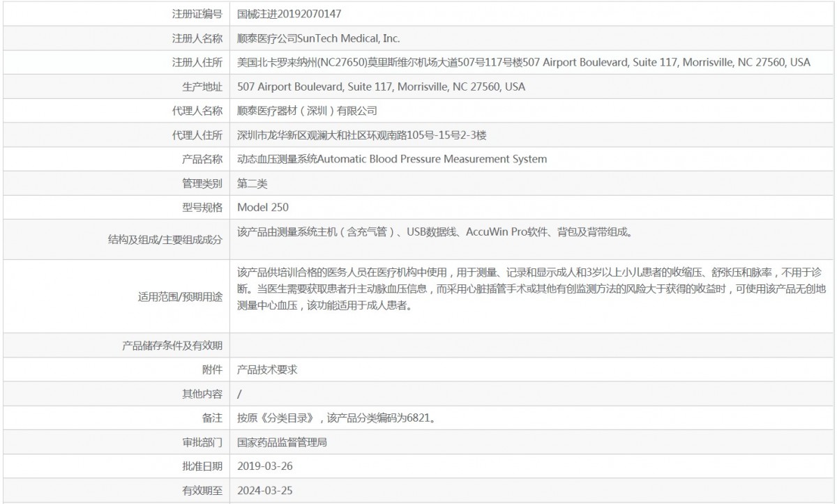Viewport: 837px width, 504px height.
Task: Select the 第二类 value
Action: (252, 183)
